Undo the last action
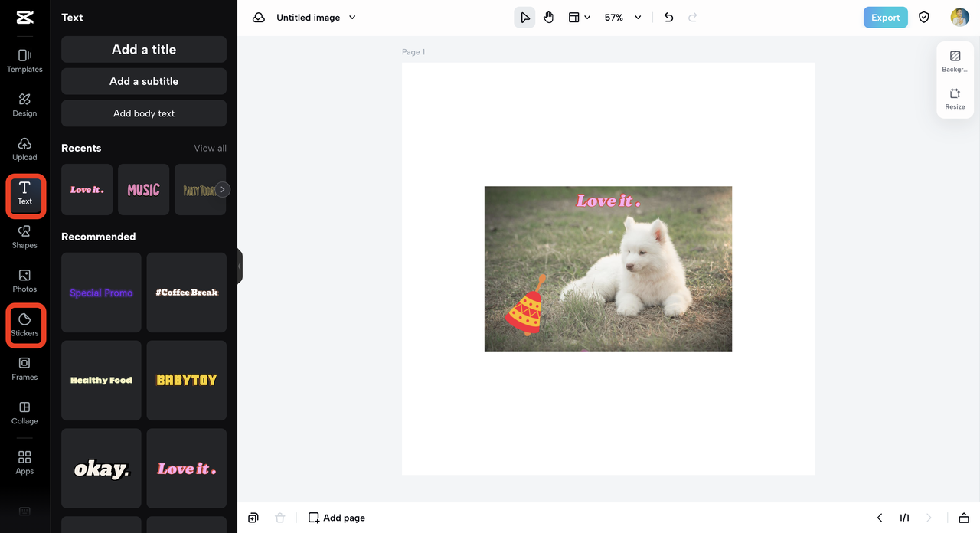Screen dimensions: 980x533 (x=668, y=18)
